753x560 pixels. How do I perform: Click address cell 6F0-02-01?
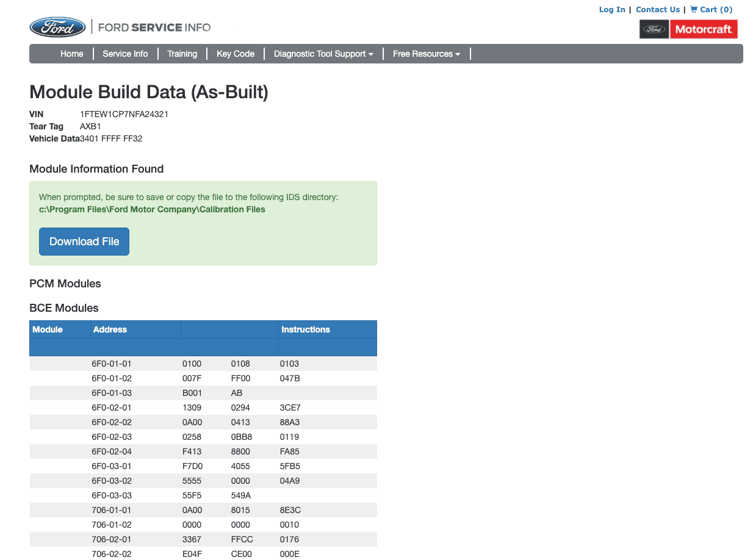(x=112, y=407)
